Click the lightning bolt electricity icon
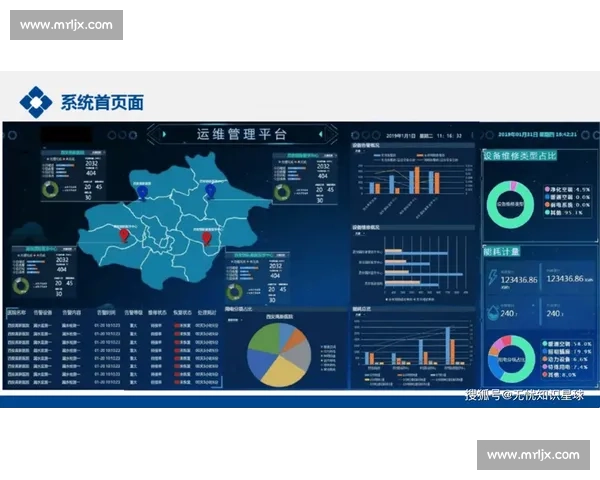Screen dimensions: 600x480 point(492,277)
